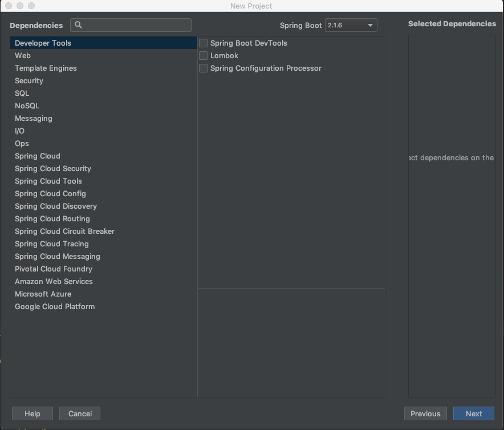Select Google Cloud Platform category

[x=104, y=306]
